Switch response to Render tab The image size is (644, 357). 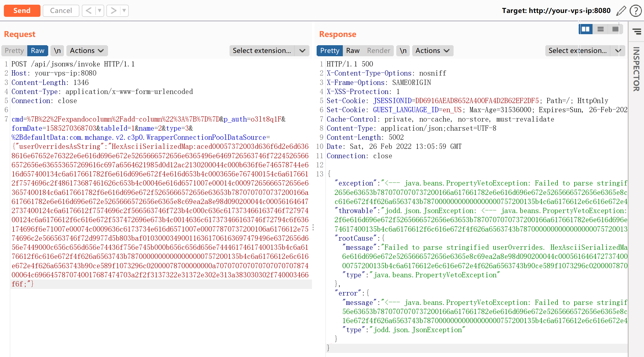pyautogui.click(x=378, y=51)
